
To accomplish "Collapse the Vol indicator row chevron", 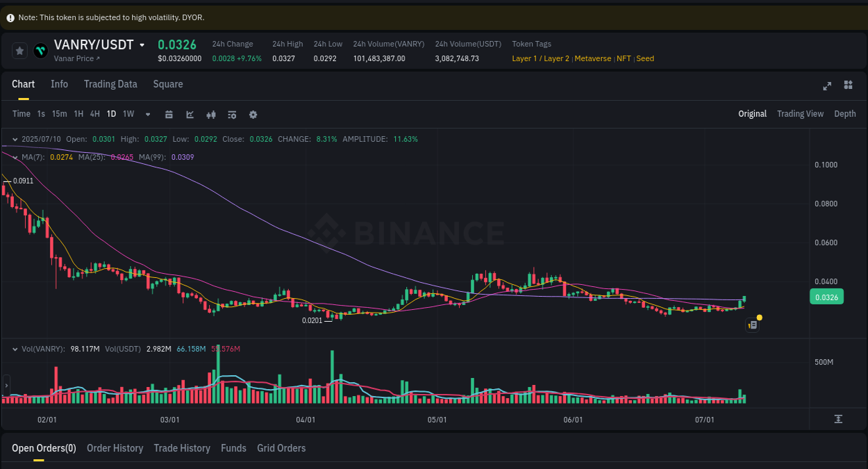I will 15,349.
